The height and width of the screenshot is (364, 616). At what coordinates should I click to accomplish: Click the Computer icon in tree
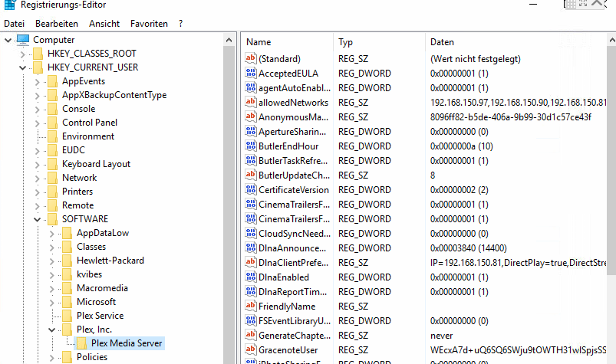(23, 40)
